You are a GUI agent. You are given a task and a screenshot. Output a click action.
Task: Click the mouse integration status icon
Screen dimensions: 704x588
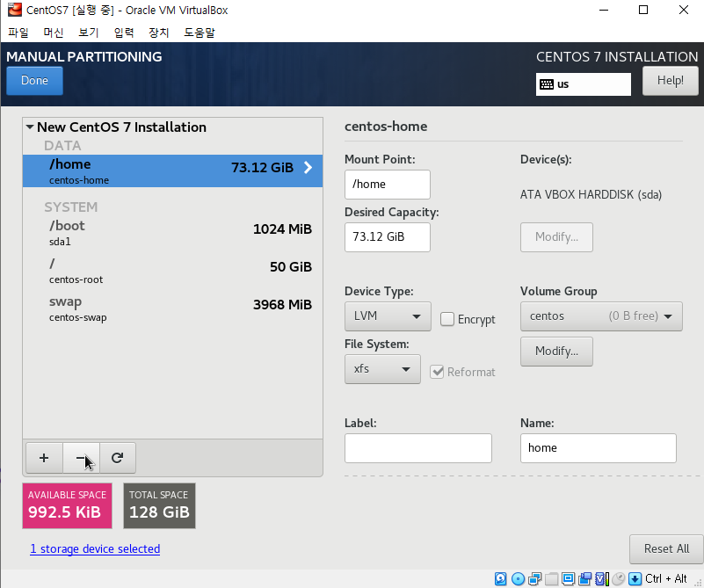coord(618,578)
